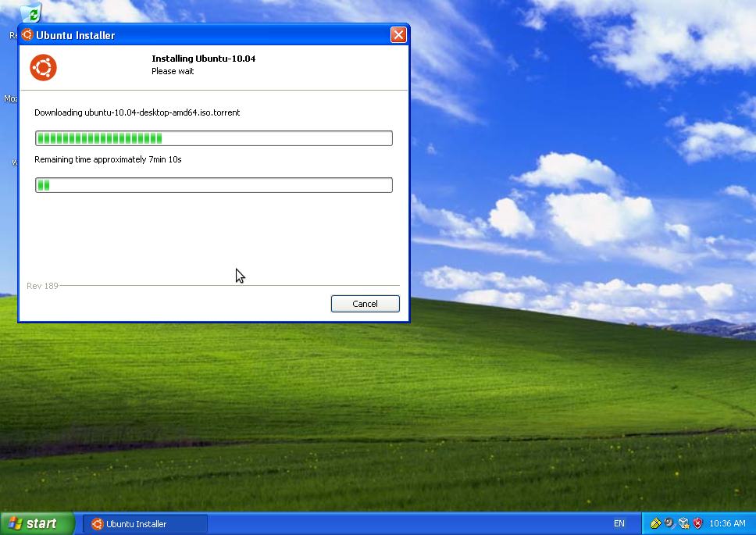The image size is (756, 535).
Task: Click the clock showing 10:36 AM
Action: [728, 523]
